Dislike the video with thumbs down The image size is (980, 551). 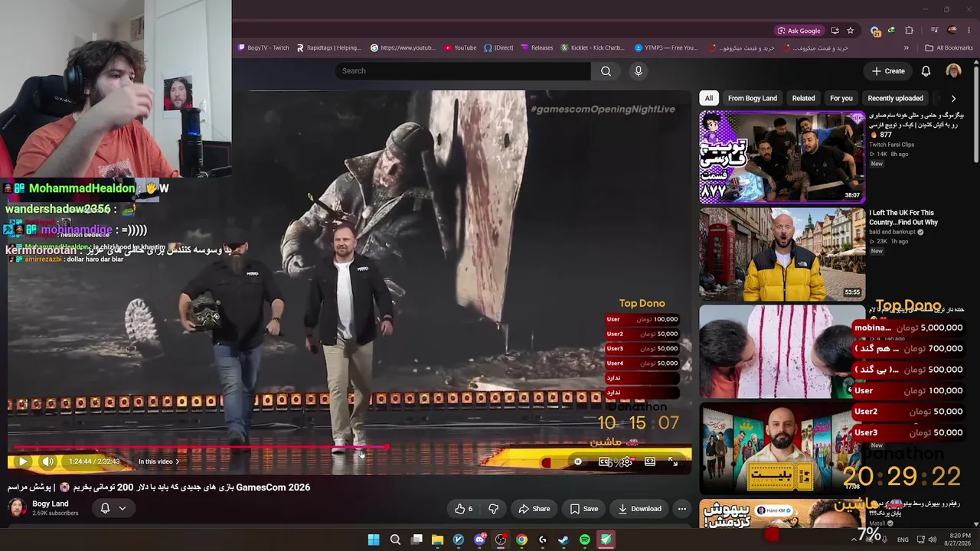(493, 509)
